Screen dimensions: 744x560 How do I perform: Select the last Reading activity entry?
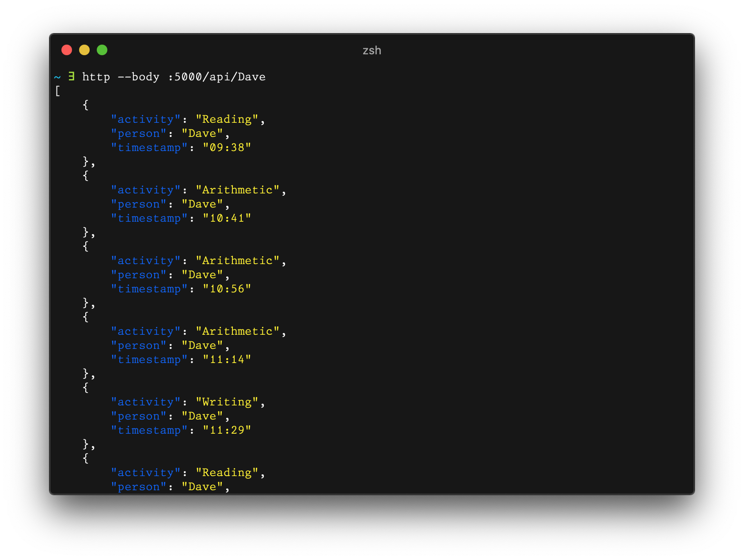click(x=226, y=472)
